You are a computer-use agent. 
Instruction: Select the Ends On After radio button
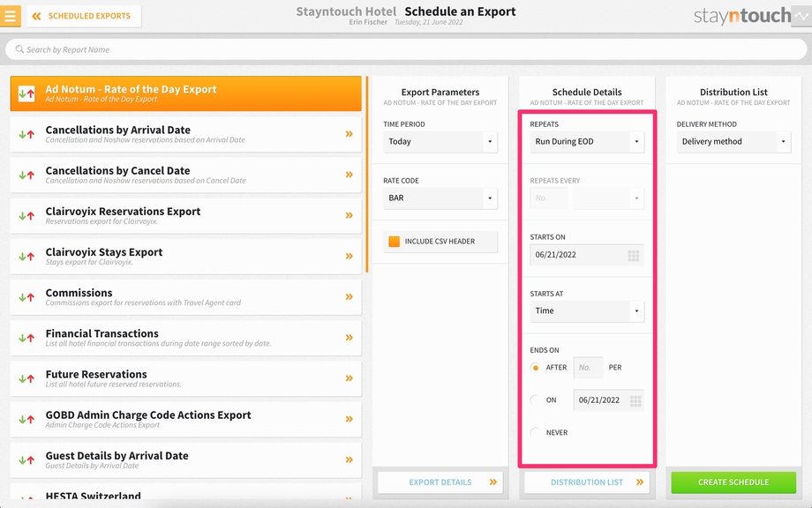coord(536,368)
